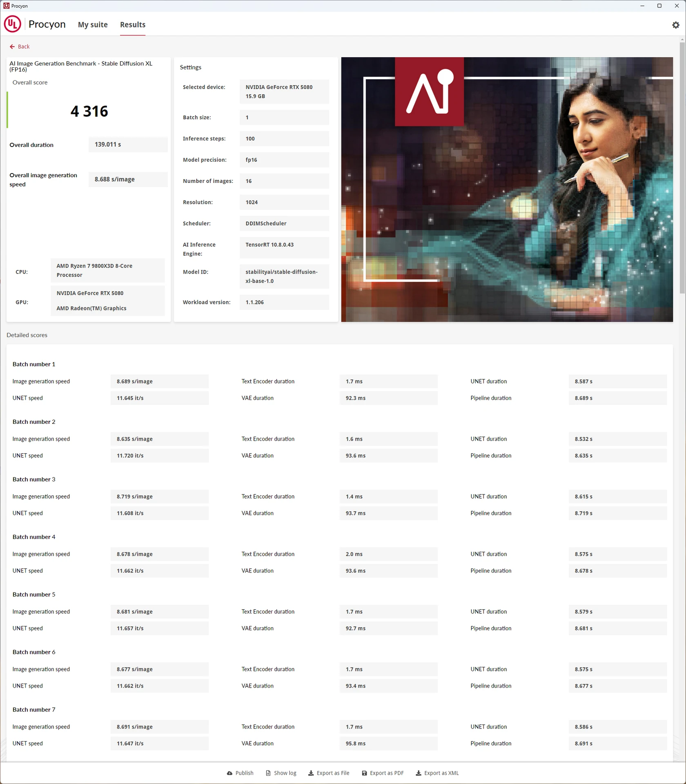This screenshot has height=784, width=686.
Task: Click Batch 1 VAE duration 92.3 ms
Action: click(x=388, y=398)
